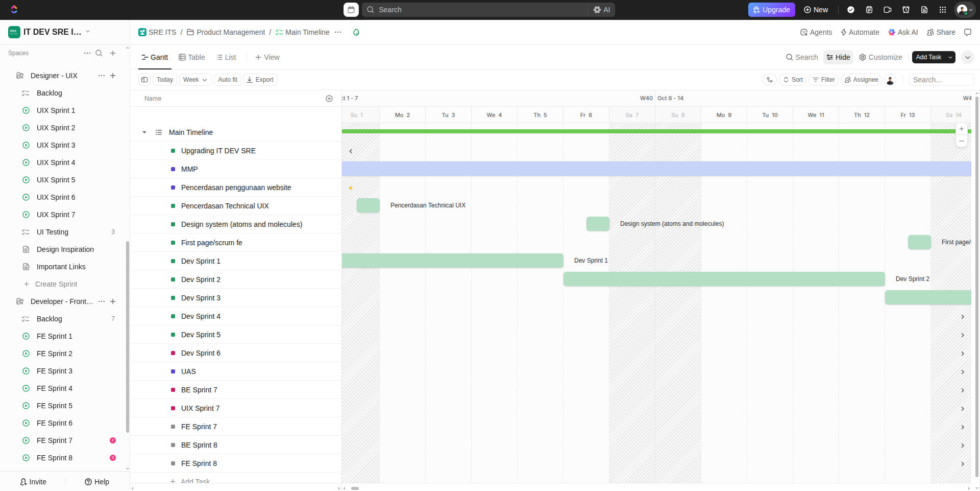Click the Upgrade button
Image resolution: width=980 pixels, height=491 pixels.
coord(772,10)
